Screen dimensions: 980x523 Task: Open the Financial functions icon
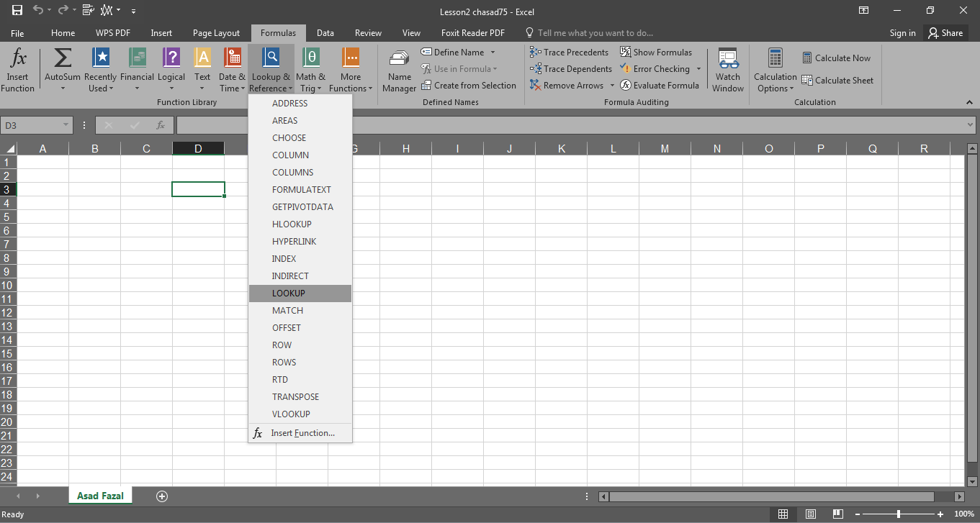click(x=137, y=58)
